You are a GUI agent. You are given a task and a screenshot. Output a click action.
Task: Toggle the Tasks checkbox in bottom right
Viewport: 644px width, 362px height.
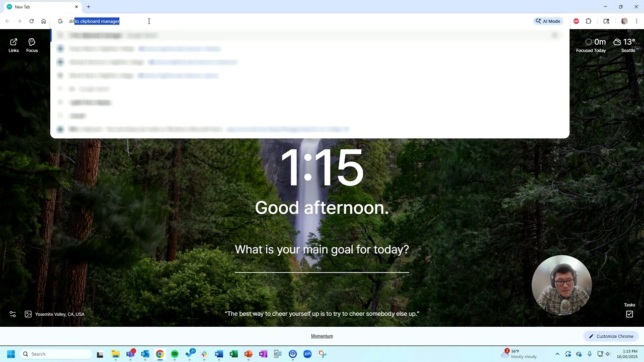coord(629,314)
